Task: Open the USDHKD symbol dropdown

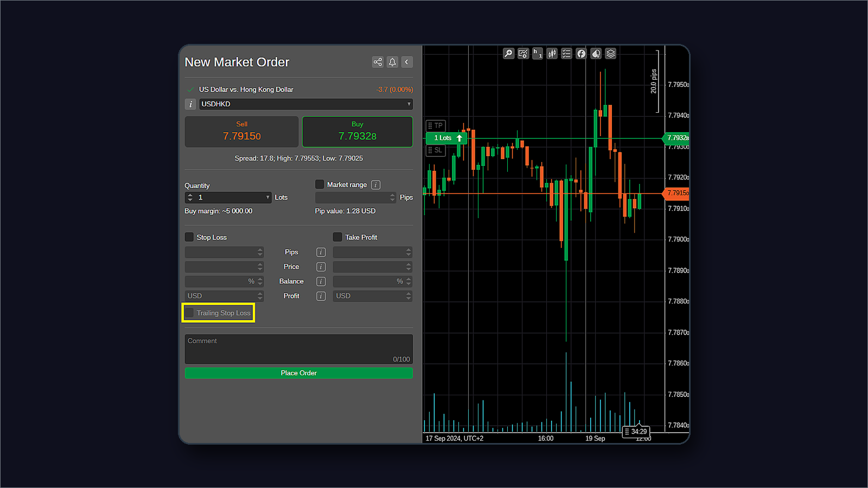Action: pos(409,104)
